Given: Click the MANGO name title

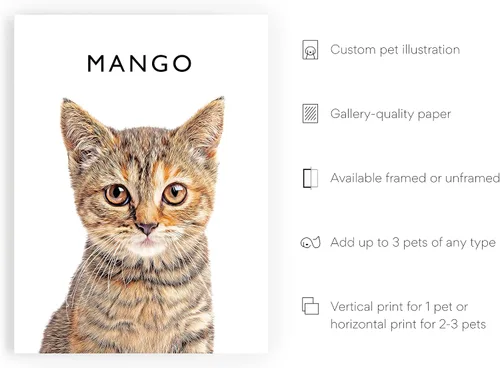Looking at the screenshot, I should point(139,63).
